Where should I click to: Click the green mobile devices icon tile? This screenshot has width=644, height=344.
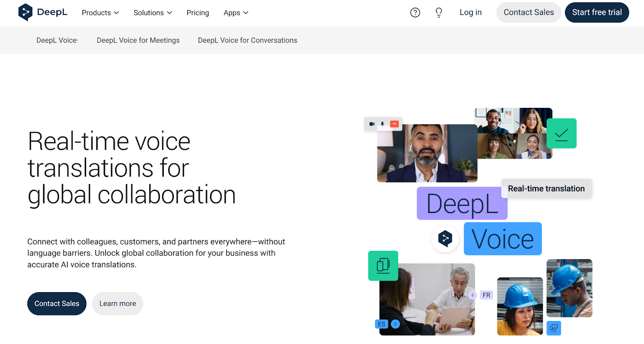pos(383,266)
